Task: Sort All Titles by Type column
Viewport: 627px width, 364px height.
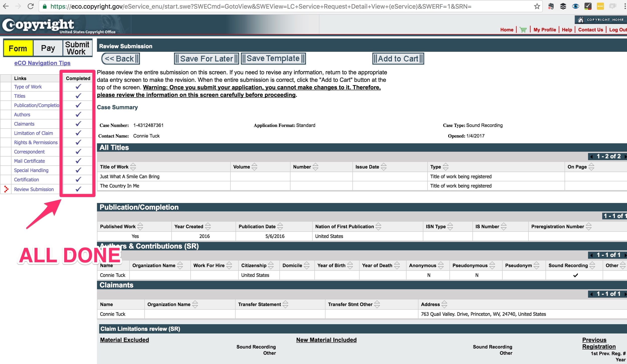Action: coord(446,167)
